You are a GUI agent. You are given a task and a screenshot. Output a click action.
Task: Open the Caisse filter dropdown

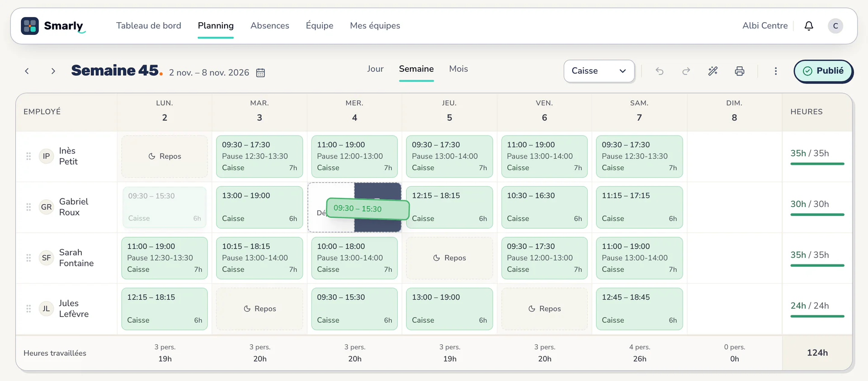click(x=599, y=71)
